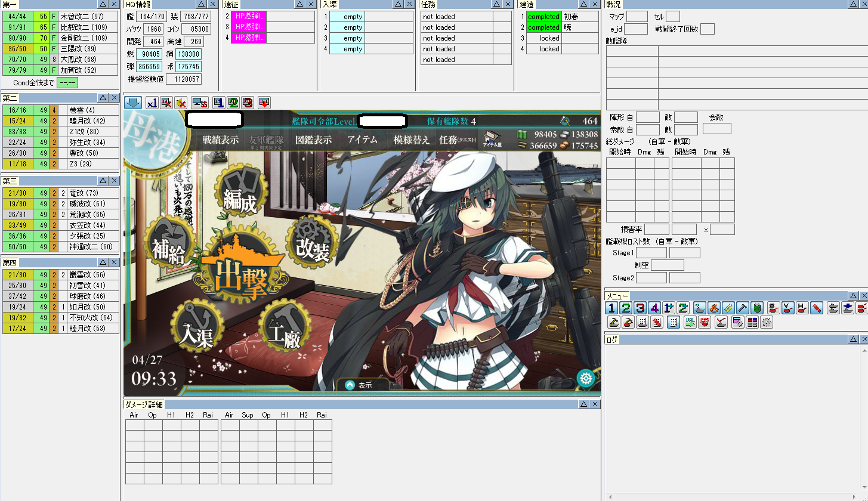Viewport: 868px width, 501px height.
Task: Toggle the ship dock button in メニュー
Action: [x=700, y=308]
